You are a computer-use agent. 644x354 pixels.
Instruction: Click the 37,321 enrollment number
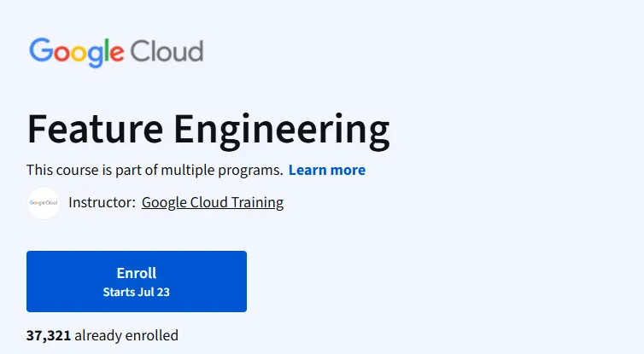[x=49, y=335]
